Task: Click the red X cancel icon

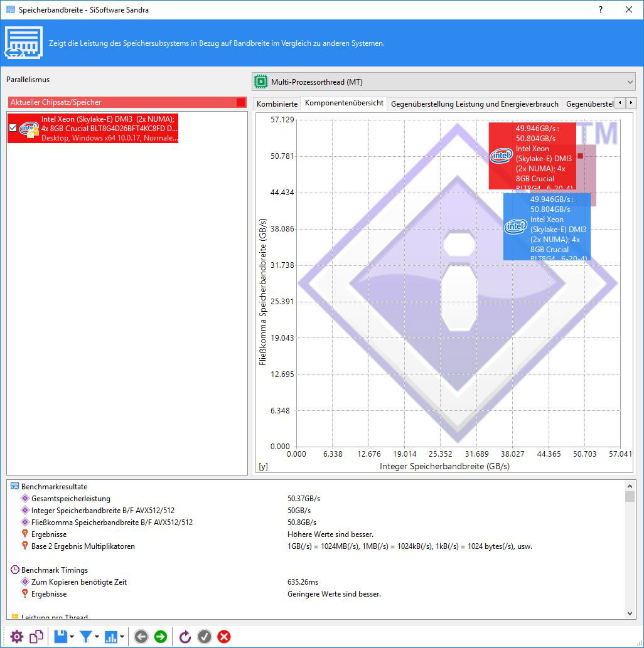Action: point(224,637)
